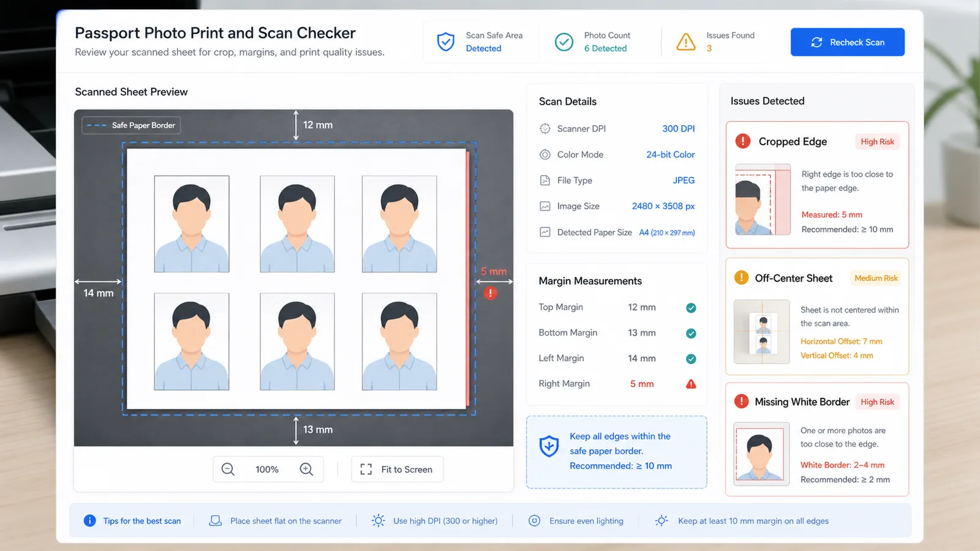Click the 6 Detected photo count text

(x=605, y=48)
